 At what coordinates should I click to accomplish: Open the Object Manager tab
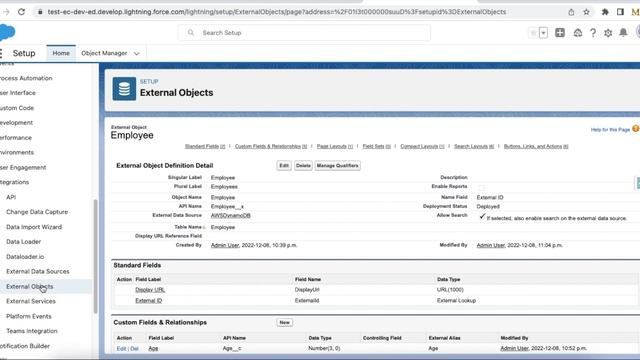pyautogui.click(x=104, y=53)
